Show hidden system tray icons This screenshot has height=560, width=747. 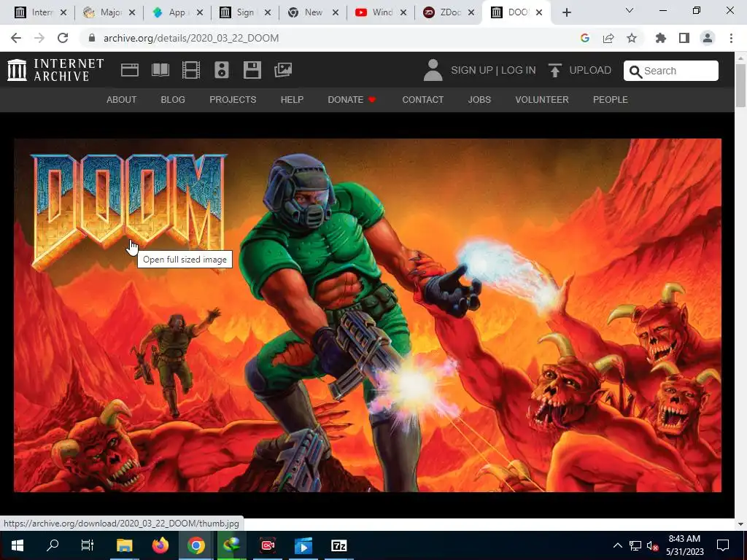tap(617, 545)
